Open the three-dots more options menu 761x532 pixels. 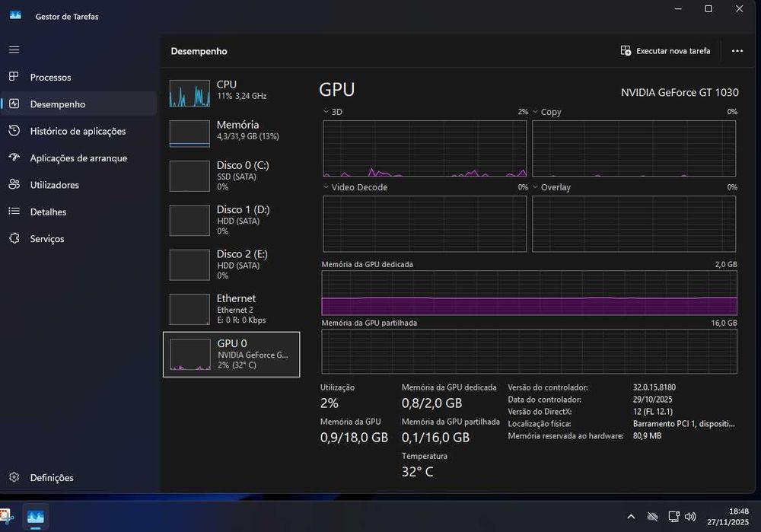pyautogui.click(x=737, y=51)
